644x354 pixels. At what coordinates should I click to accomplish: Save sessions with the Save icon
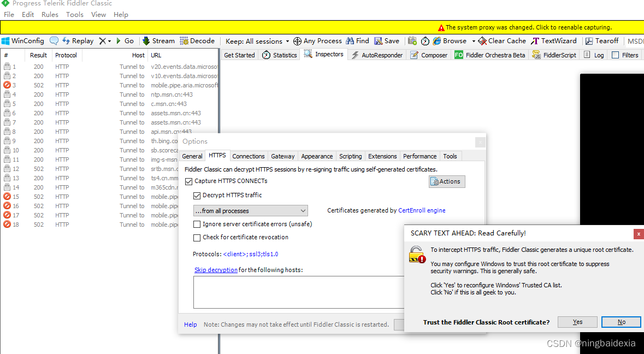pos(387,41)
